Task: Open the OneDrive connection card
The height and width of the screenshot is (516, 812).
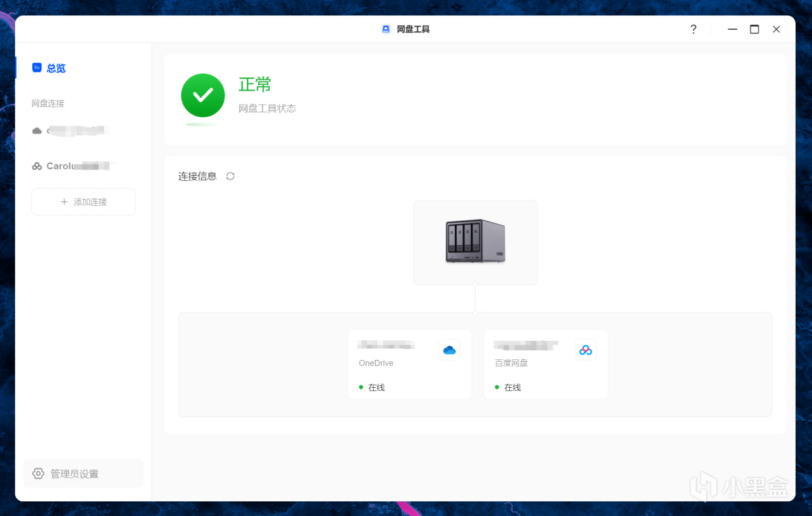Action: [410, 364]
